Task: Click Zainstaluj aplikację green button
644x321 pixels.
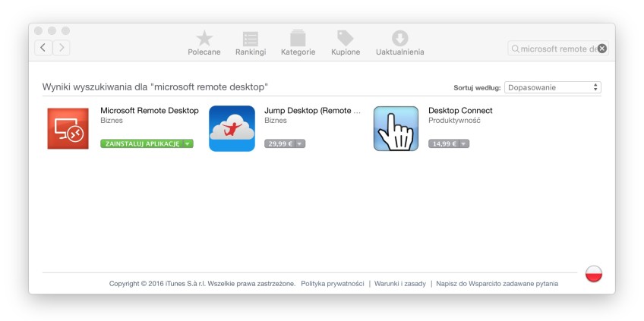Action: click(x=142, y=143)
